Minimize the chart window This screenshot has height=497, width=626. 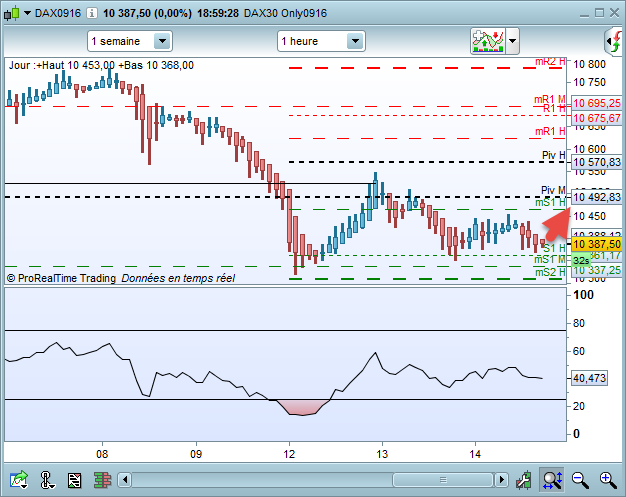[x=584, y=14]
